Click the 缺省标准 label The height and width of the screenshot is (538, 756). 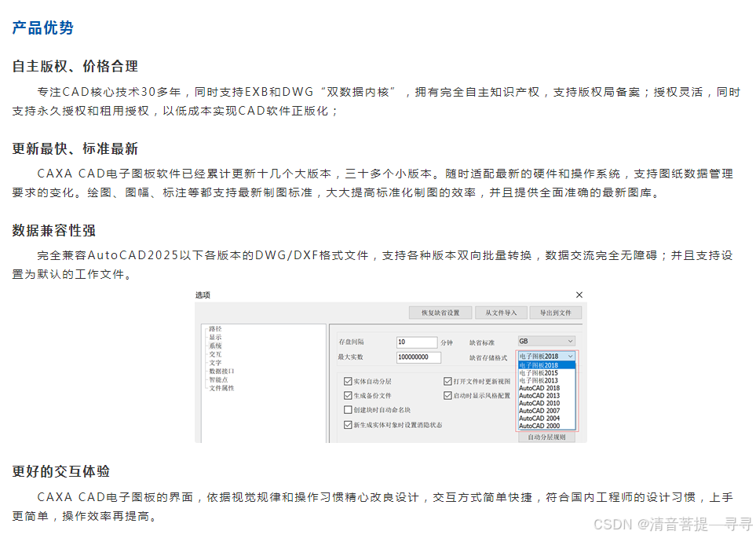pyautogui.click(x=482, y=342)
